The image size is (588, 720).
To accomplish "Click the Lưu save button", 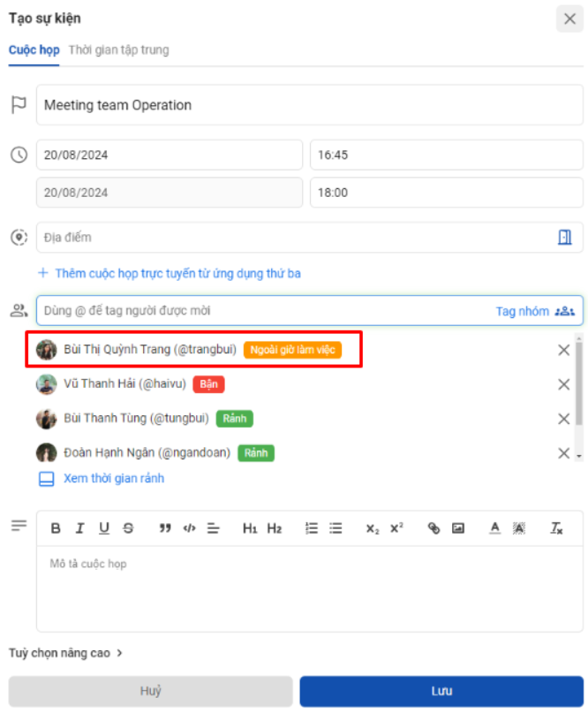I will (x=441, y=691).
